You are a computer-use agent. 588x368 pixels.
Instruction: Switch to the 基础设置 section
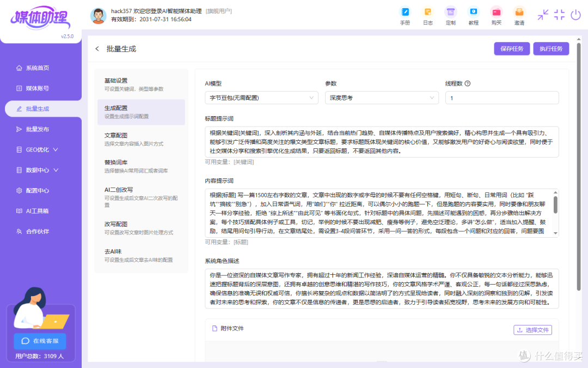pyautogui.click(x=141, y=85)
